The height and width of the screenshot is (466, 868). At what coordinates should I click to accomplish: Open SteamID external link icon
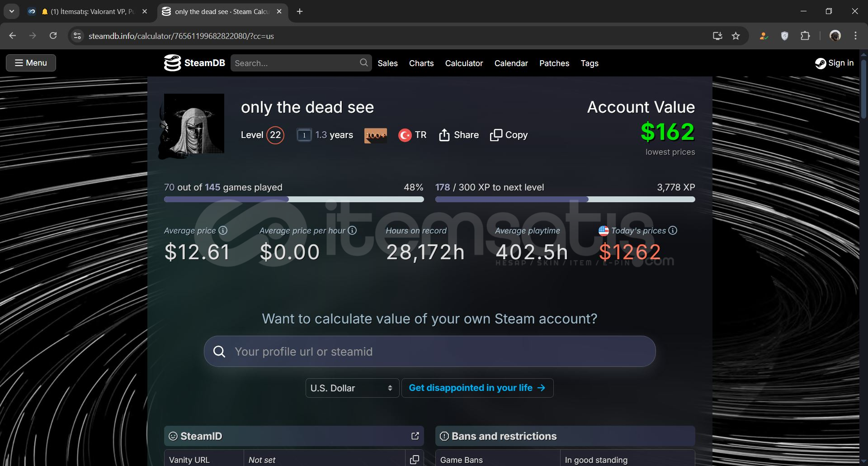pos(415,436)
